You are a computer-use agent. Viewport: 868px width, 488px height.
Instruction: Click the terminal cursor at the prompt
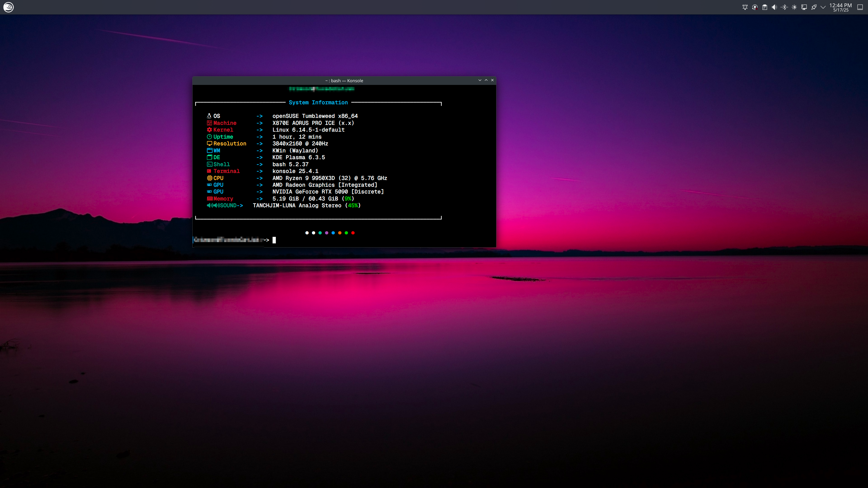[x=274, y=240]
